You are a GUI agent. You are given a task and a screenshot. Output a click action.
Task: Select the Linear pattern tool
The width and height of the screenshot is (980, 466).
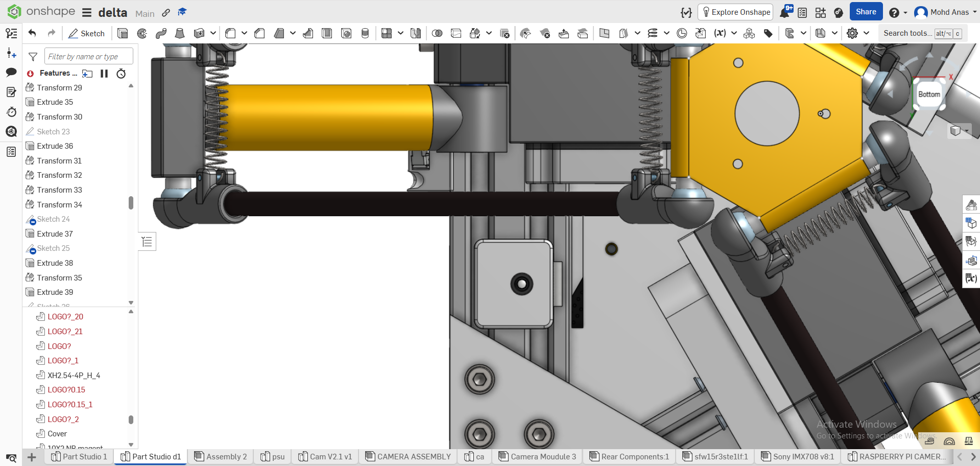point(387,33)
